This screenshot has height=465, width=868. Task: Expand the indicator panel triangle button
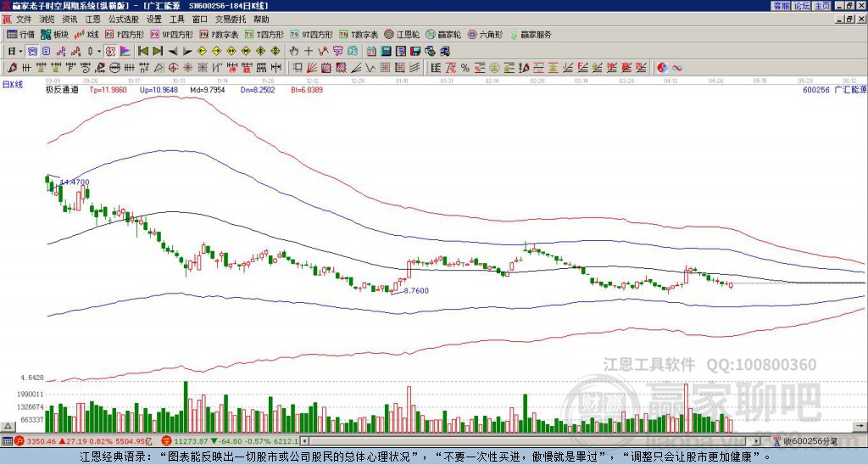point(8,426)
